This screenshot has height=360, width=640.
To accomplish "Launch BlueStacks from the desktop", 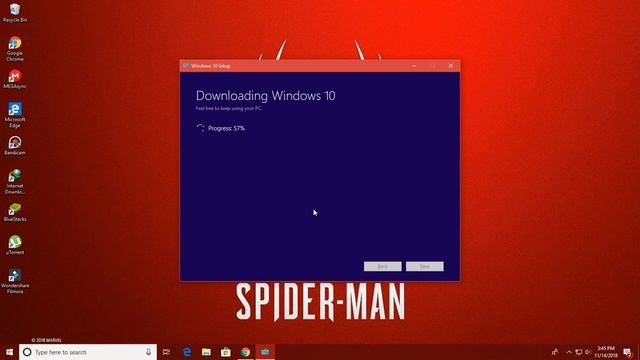I will (x=15, y=212).
